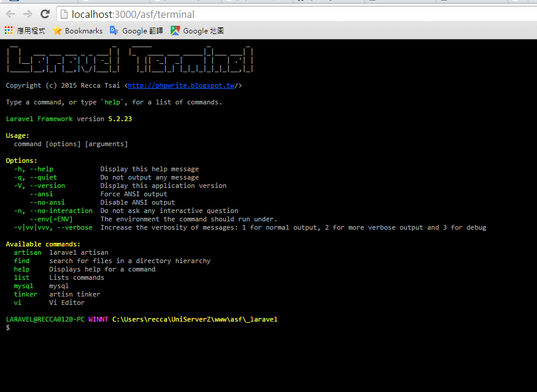Click the magenta 'WINNT' label
Viewport: 537px width, 392px height.
pyautogui.click(x=98, y=319)
